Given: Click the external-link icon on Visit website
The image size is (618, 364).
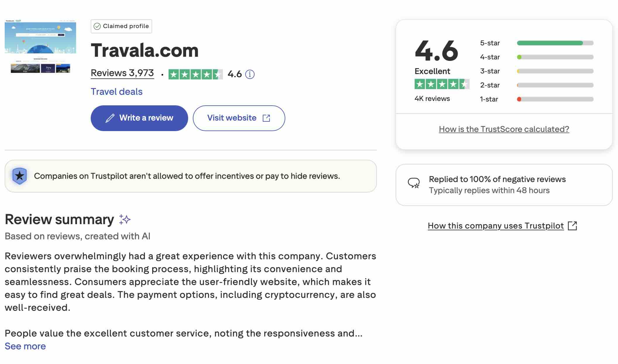Looking at the screenshot, I should tap(267, 118).
